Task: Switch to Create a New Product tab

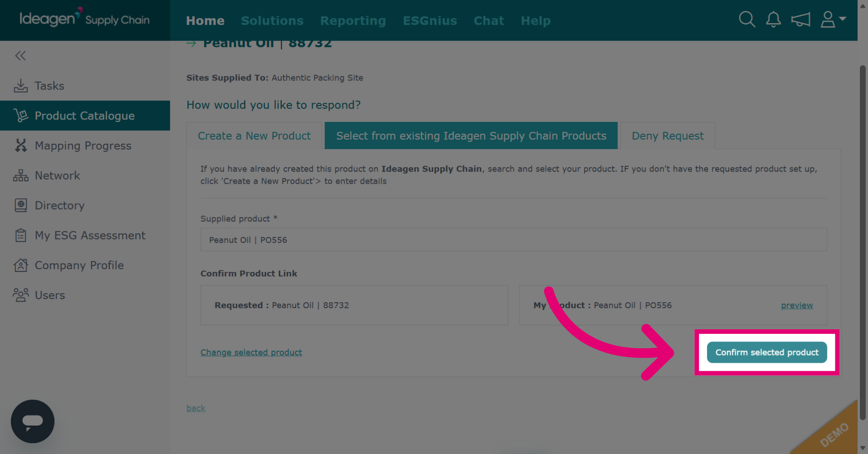Action: pyautogui.click(x=254, y=136)
